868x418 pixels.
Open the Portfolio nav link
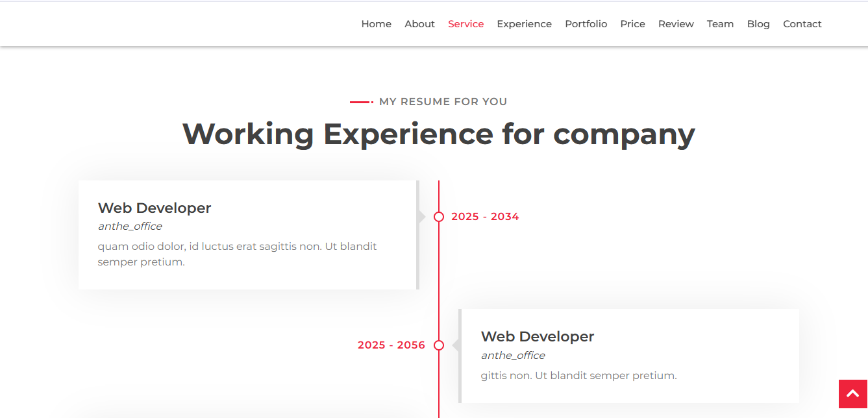(x=586, y=24)
